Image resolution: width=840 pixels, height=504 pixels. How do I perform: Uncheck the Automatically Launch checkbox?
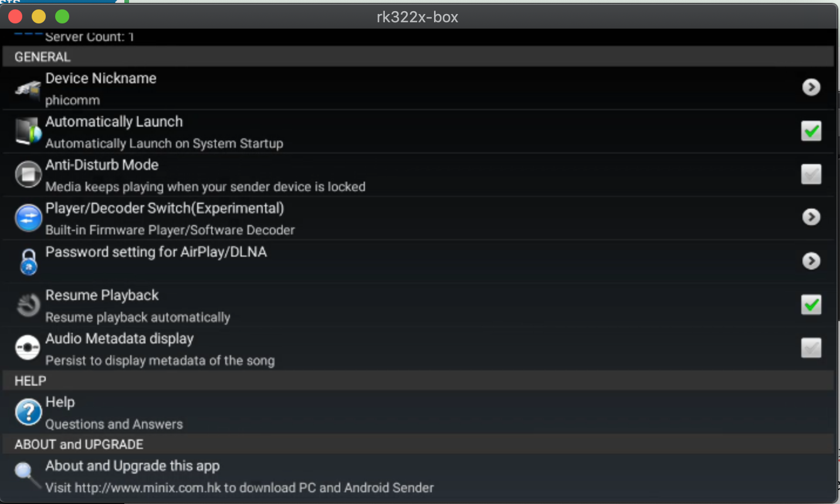pyautogui.click(x=811, y=131)
